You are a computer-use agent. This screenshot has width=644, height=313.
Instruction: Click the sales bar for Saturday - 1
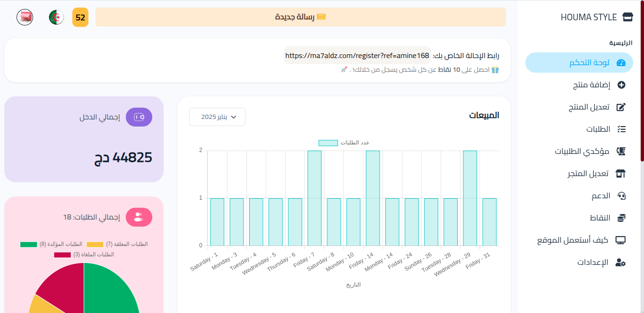[217, 222]
